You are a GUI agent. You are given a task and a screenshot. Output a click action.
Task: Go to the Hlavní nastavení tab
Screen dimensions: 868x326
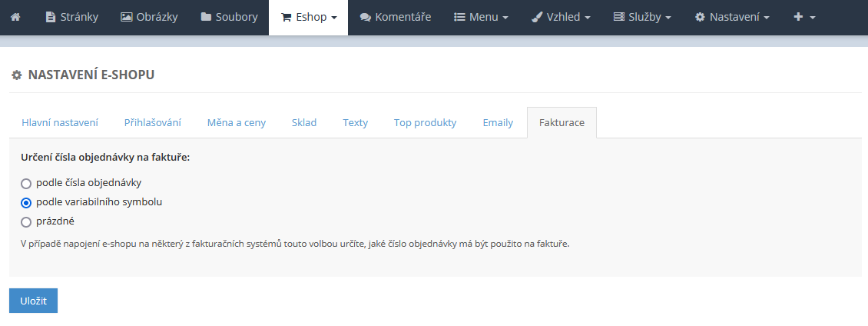pyautogui.click(x=60, y=123)
